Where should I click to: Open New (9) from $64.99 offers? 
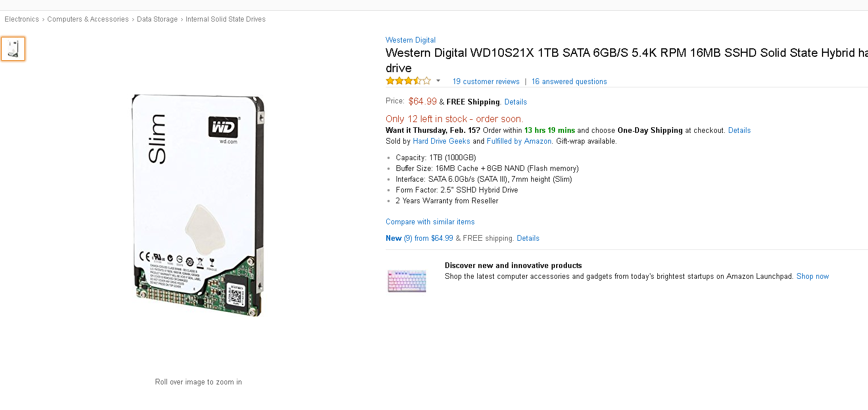coord(419,238)
